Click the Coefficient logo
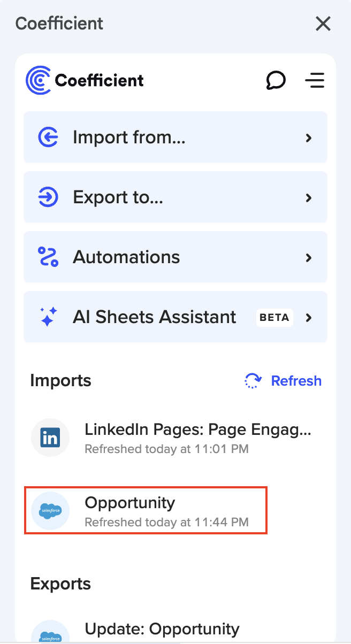This screenshot has width=351, height=644. point(39,80)
